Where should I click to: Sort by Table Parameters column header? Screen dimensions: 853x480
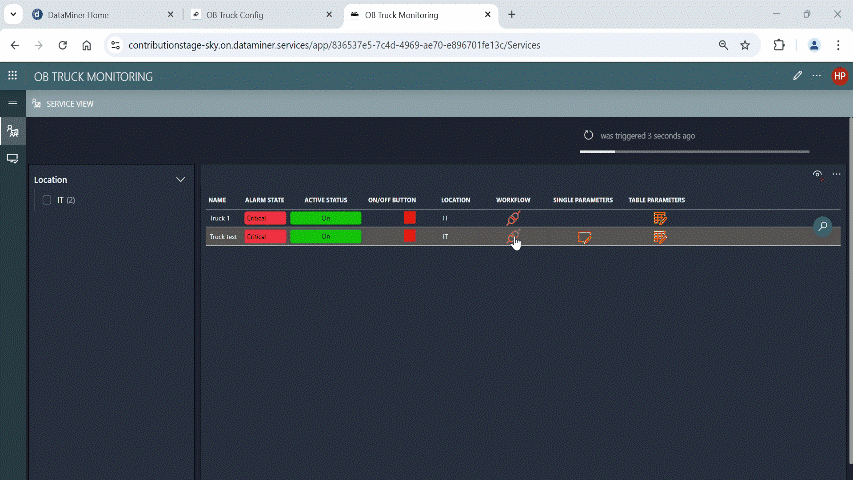pos(657,200)
